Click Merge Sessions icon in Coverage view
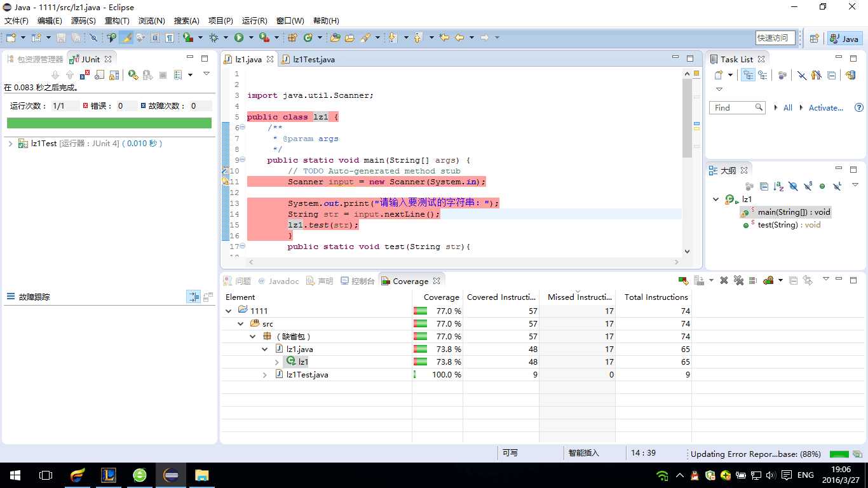The width and height of the screenshot is (868, 488). (x=752, y=280)
